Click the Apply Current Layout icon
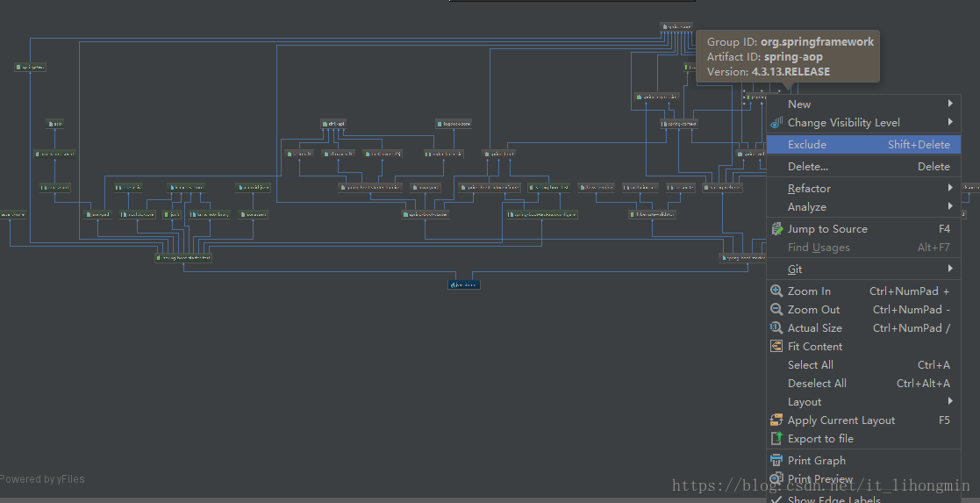The image size is (980, 503). pos(776,420)
